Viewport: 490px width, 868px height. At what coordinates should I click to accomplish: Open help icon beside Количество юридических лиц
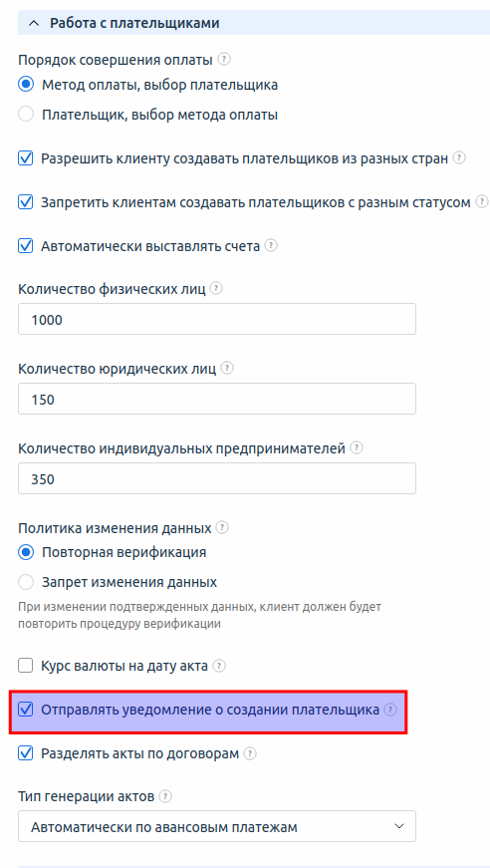click(227, 368)
